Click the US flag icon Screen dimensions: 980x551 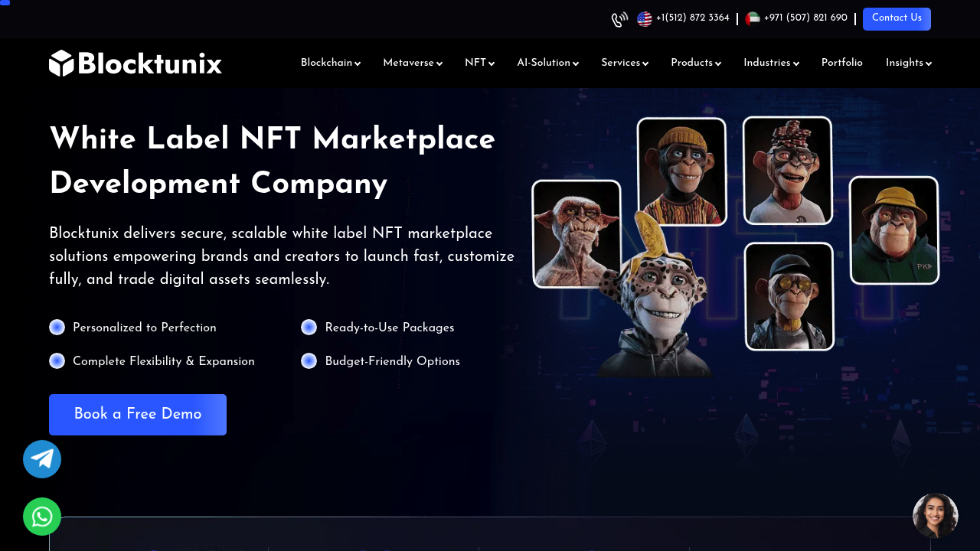point(645,19)
